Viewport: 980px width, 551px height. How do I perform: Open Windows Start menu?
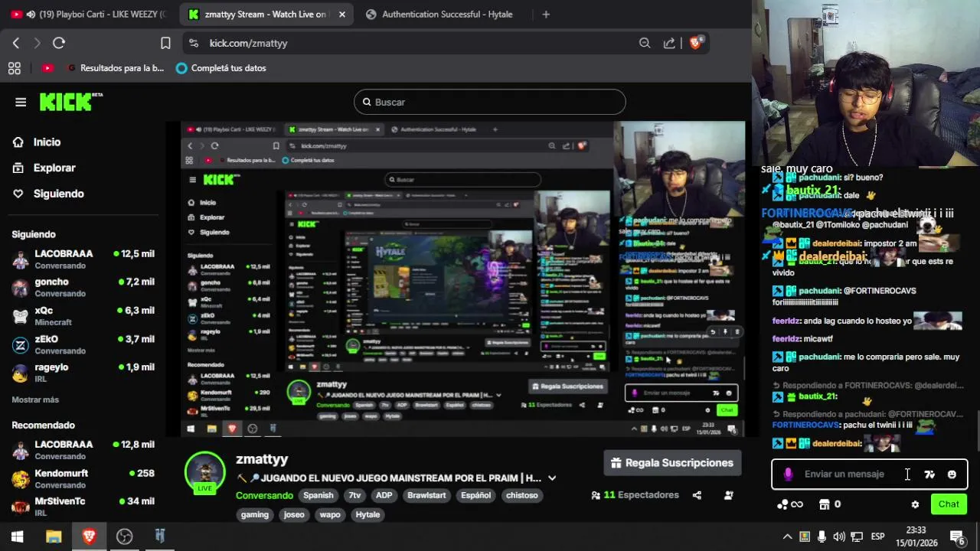tap(18, 536)
